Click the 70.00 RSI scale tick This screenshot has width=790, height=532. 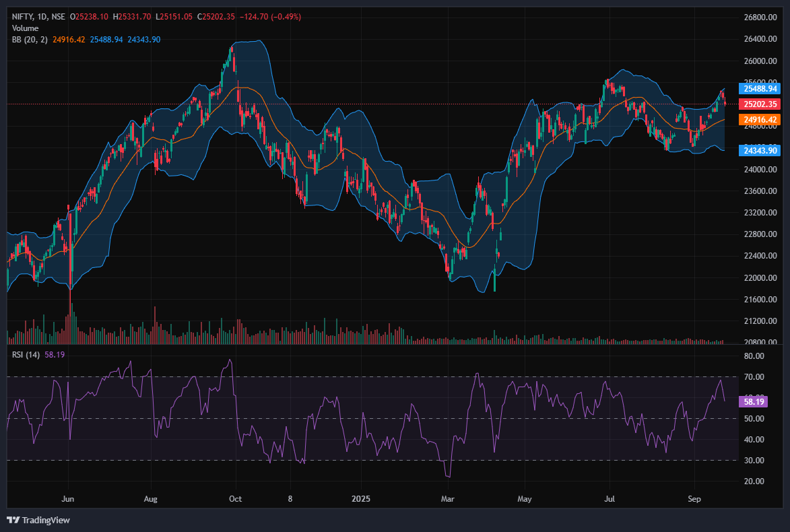(x=754, y=377)
